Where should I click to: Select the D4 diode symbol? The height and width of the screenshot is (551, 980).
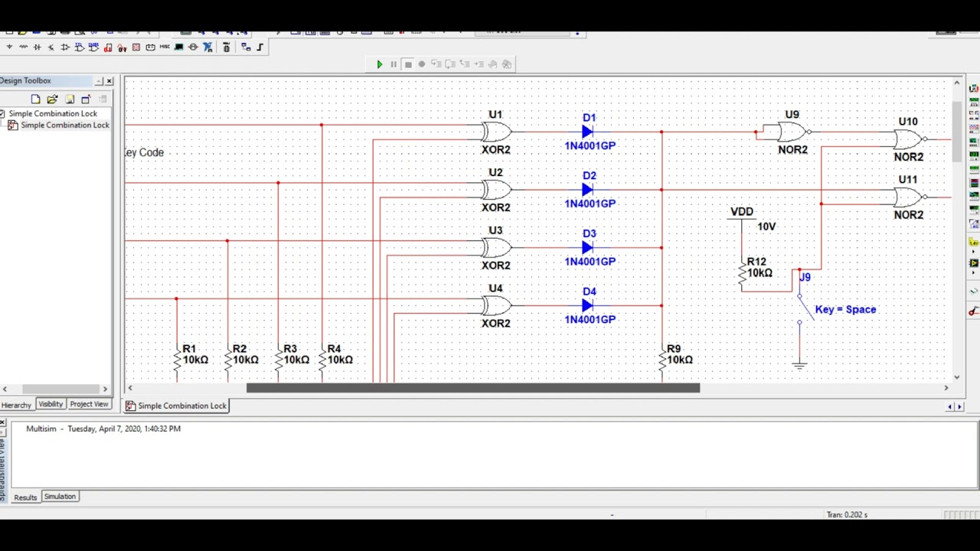coord(587,305)
